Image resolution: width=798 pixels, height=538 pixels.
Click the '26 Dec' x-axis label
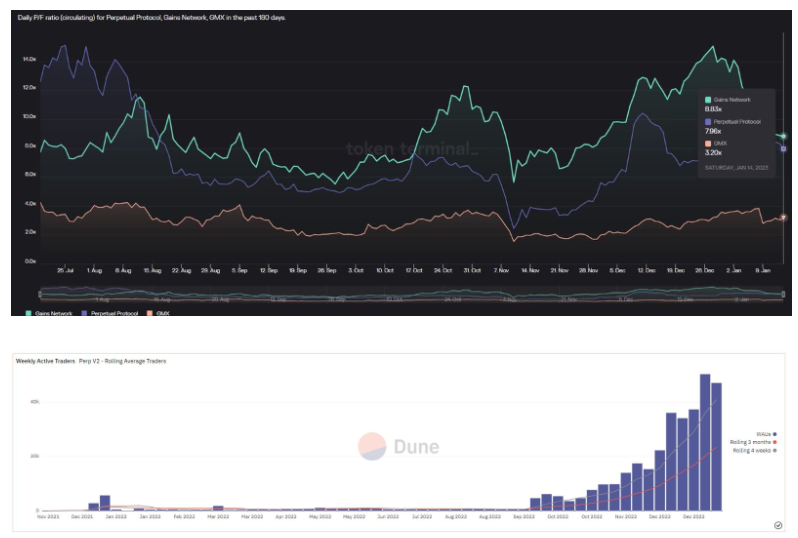tap(704, 270)
